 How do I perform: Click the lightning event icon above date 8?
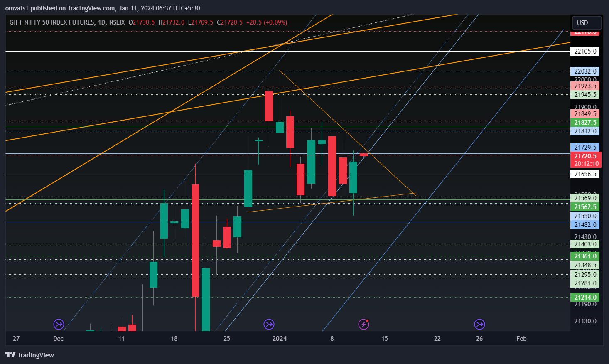coord(364,324)
